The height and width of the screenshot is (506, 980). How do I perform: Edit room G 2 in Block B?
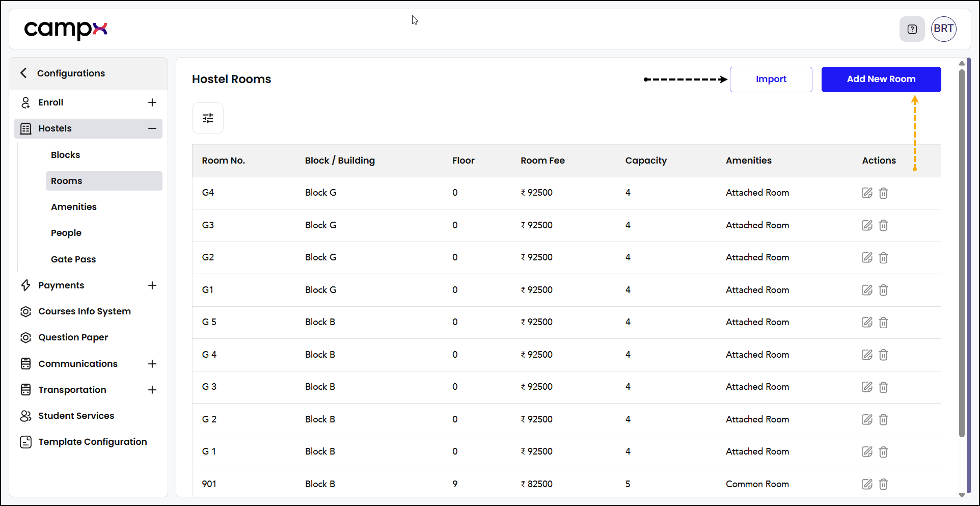(x=867, y=419)
